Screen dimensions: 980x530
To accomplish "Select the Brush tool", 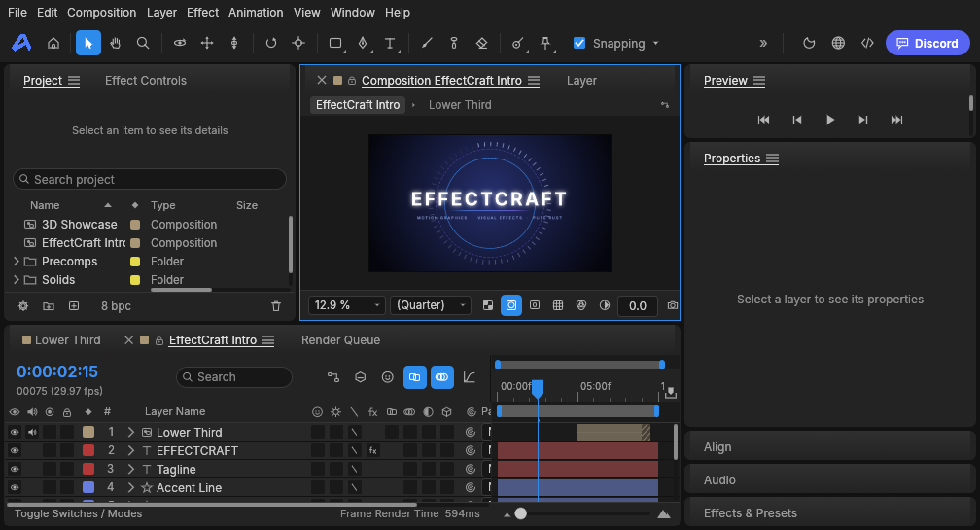I will [x=427, y=43].
